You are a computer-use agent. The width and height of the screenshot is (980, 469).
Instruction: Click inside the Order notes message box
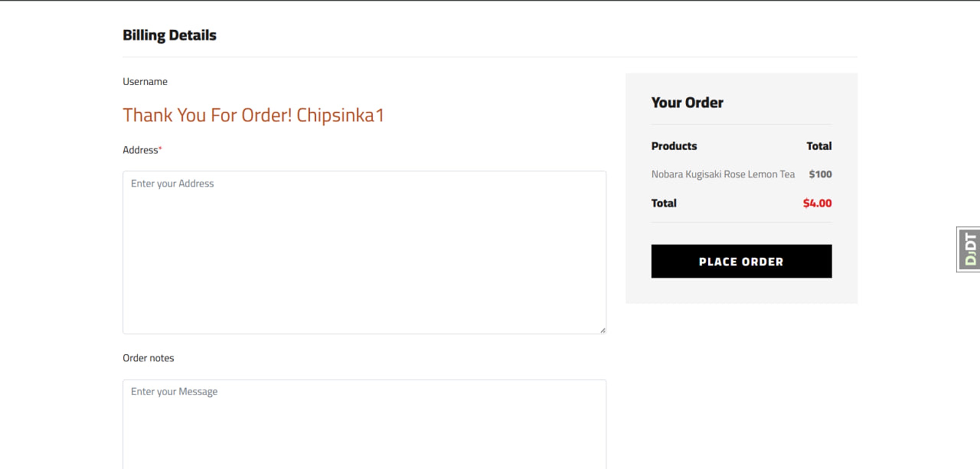[364, 425]
